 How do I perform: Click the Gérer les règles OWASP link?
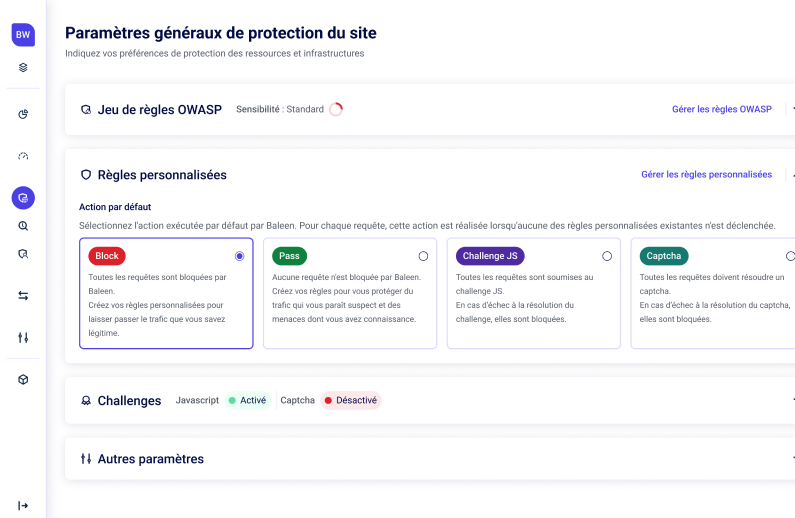click(x=721, y=109)
